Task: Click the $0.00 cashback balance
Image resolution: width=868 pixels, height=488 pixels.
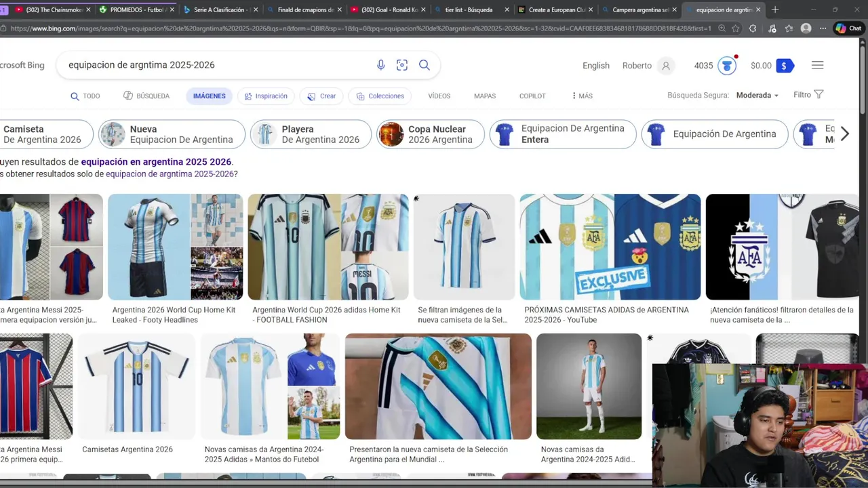Action: [761, 66]
